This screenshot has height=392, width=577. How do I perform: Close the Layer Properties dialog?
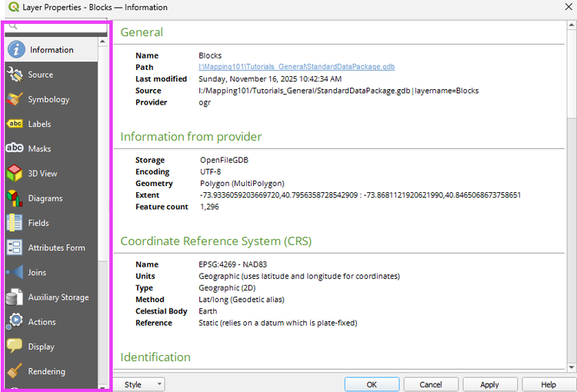[569, 7]
